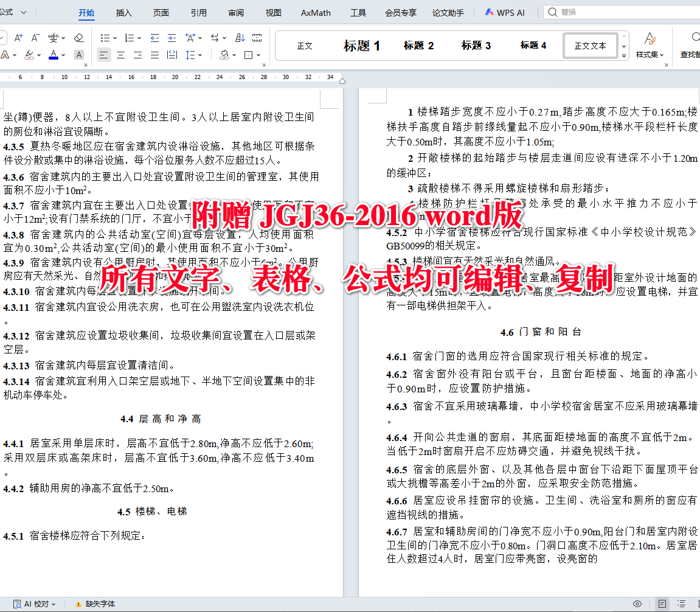
Task: Apply the 标题 2 style
Action: (x=419, y=46)
